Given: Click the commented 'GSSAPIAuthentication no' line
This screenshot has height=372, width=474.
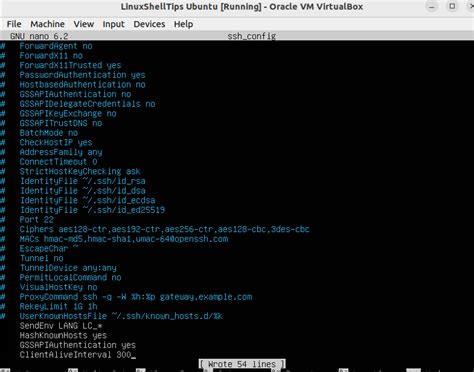Looking at the screenshot, I should (x=75, y=94).
